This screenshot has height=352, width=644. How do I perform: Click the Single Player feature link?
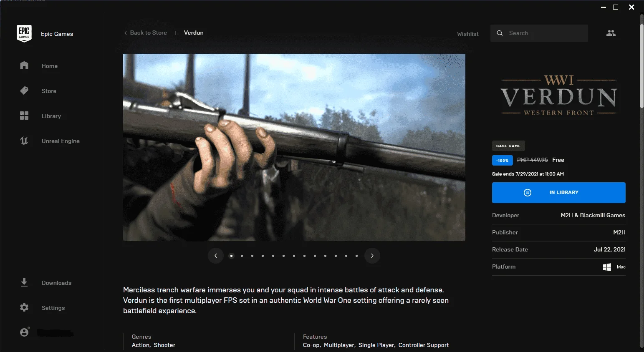[x=376, y=345]
